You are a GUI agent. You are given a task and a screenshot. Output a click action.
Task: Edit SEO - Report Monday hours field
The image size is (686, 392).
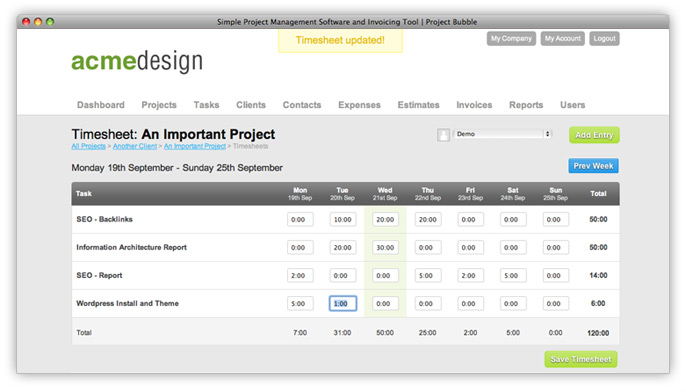pyautogui.click(x=300, y=275)
